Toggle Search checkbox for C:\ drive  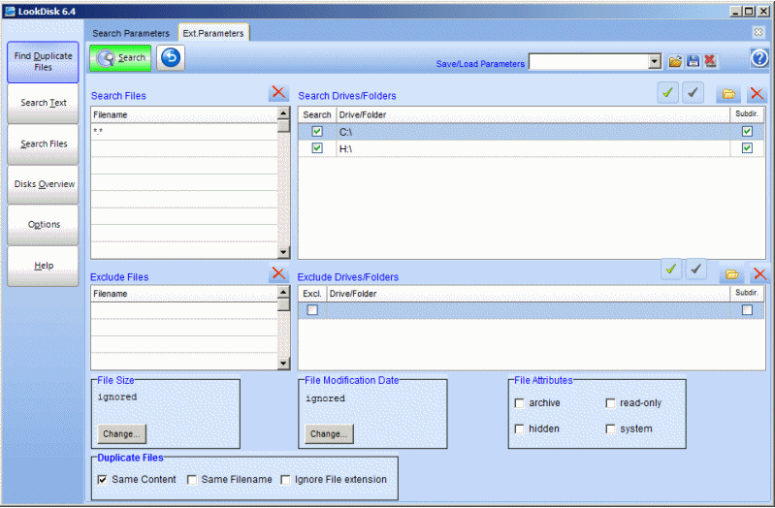[317, 131]
